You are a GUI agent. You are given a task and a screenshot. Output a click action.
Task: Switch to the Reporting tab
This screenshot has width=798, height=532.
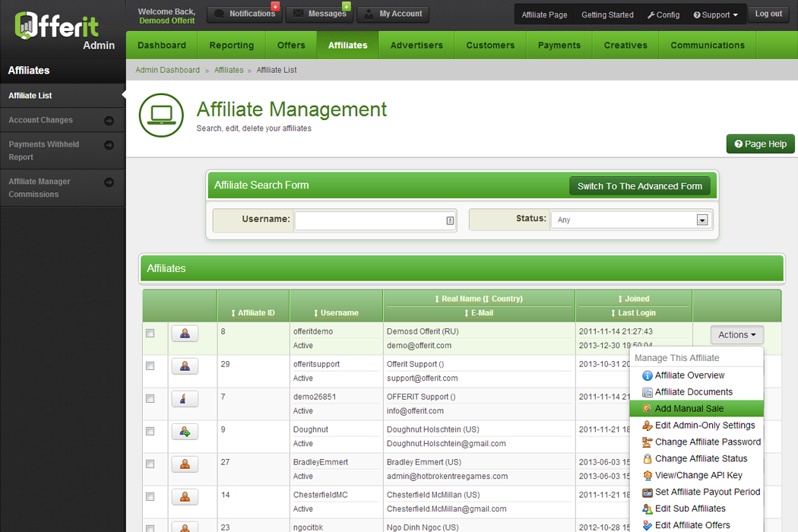click(x=232, y=46)
